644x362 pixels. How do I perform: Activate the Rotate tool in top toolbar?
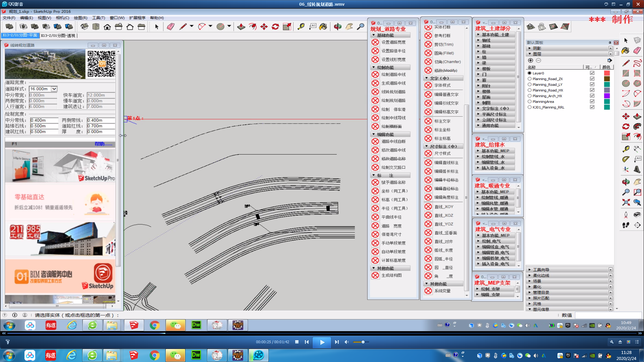coord(275,27)
